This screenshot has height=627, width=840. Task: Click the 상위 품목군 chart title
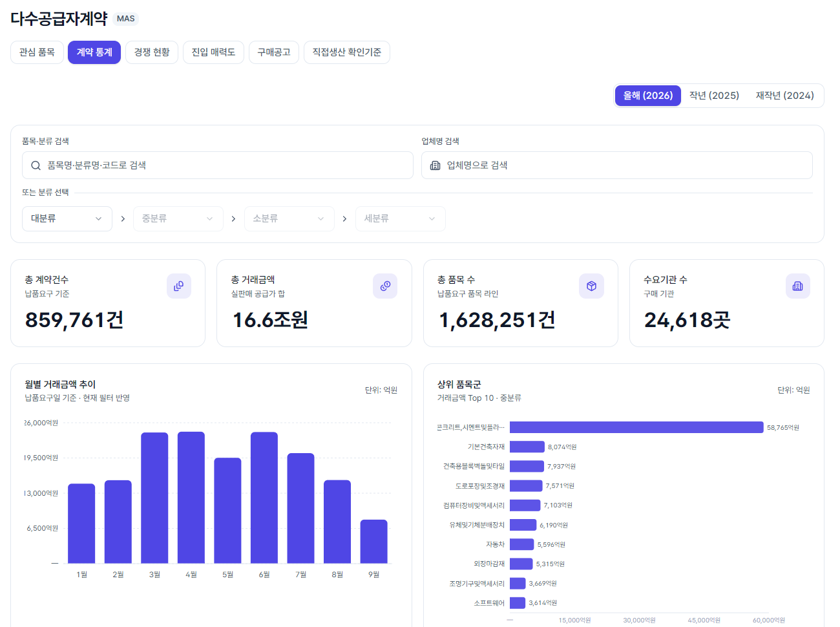pyautogui.click(x=459, y=385)
